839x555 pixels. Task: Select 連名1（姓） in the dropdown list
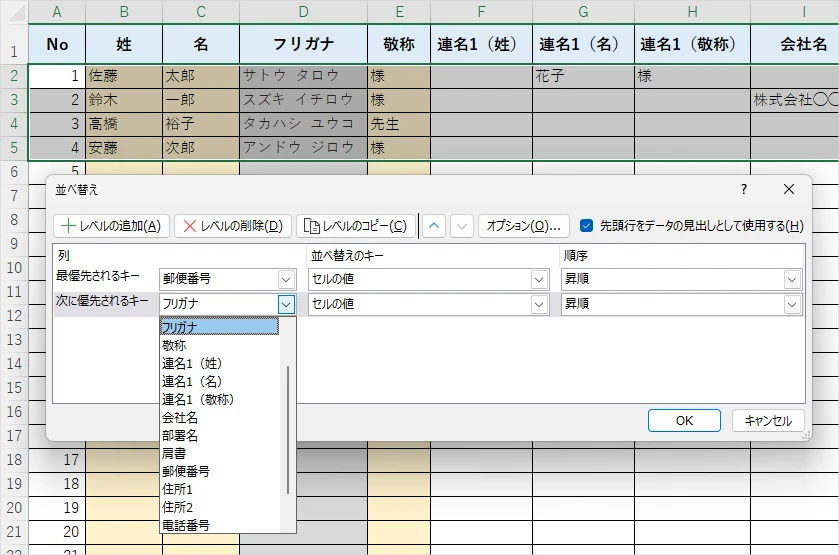(219, 363)
